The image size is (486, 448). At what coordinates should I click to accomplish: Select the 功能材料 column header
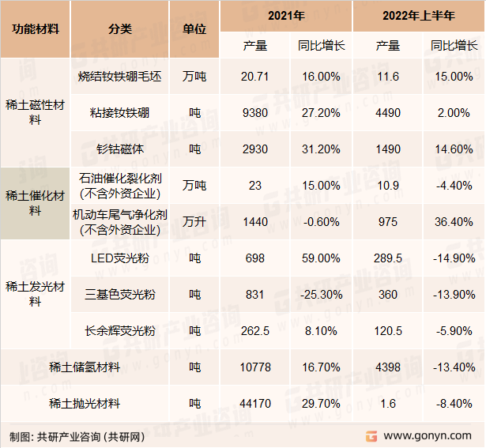[36, 29]
